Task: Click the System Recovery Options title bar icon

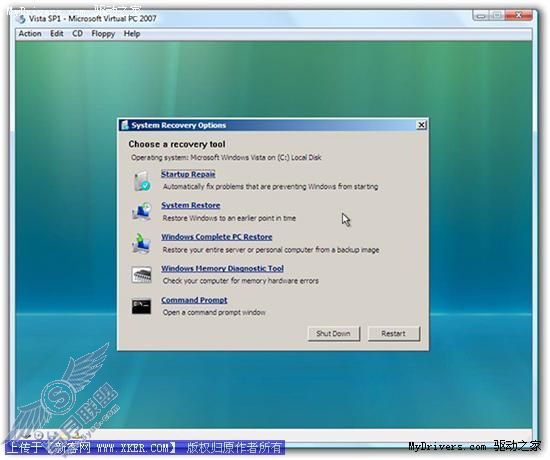Action: 125,125
